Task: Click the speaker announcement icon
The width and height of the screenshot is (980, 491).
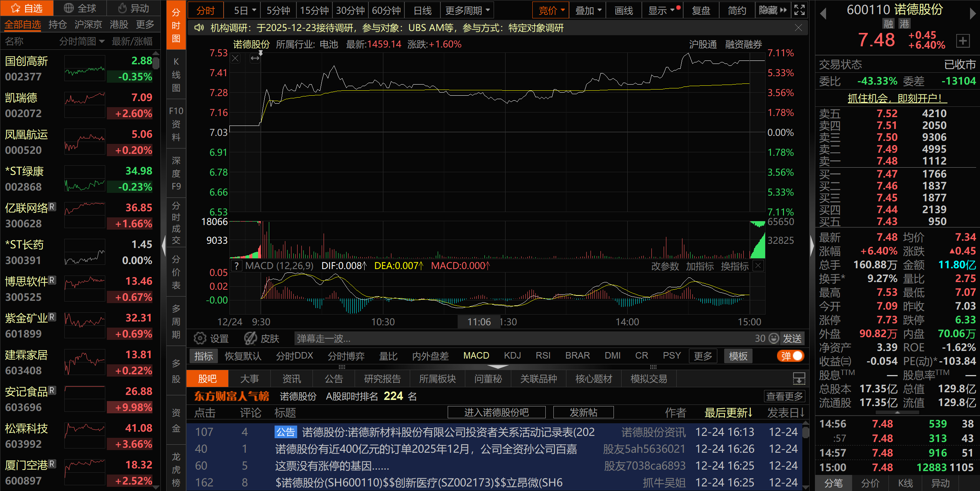Action: (199, 28)
